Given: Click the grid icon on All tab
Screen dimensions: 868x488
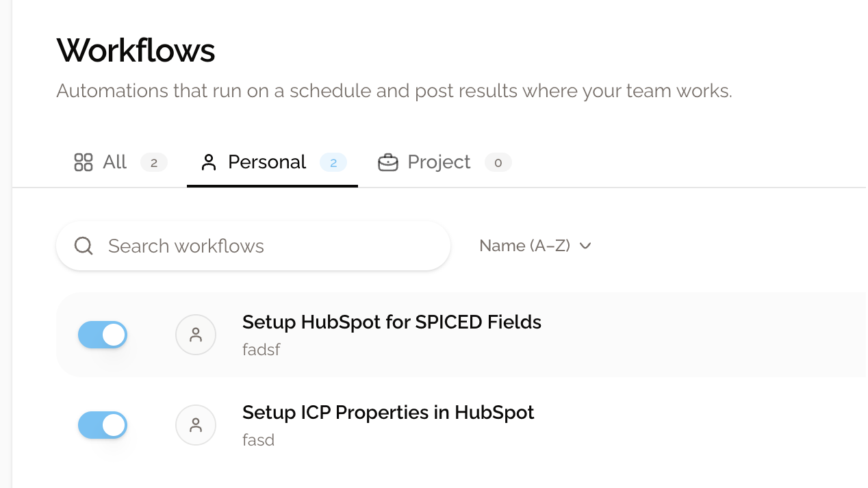Looking at the screenshot, I should coord(83,162).
